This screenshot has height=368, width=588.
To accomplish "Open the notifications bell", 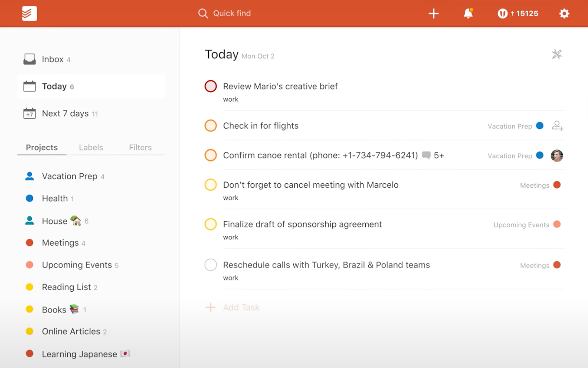I will [x=468, y=14].
